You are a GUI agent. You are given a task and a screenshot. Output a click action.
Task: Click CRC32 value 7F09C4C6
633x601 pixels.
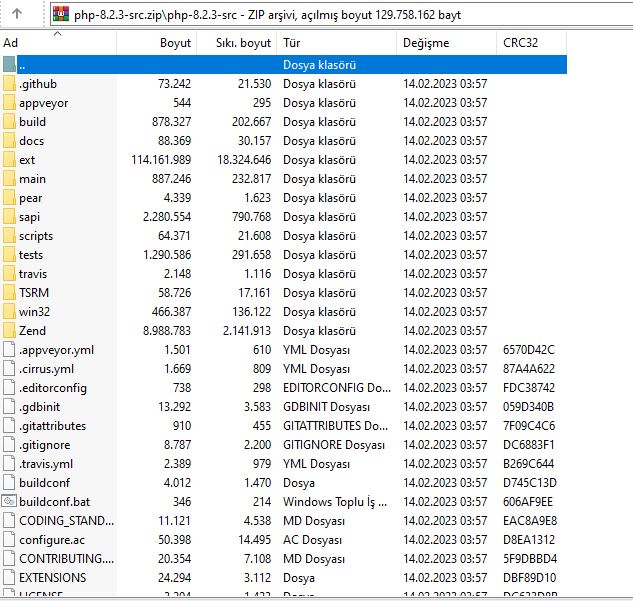coord(529,425)
